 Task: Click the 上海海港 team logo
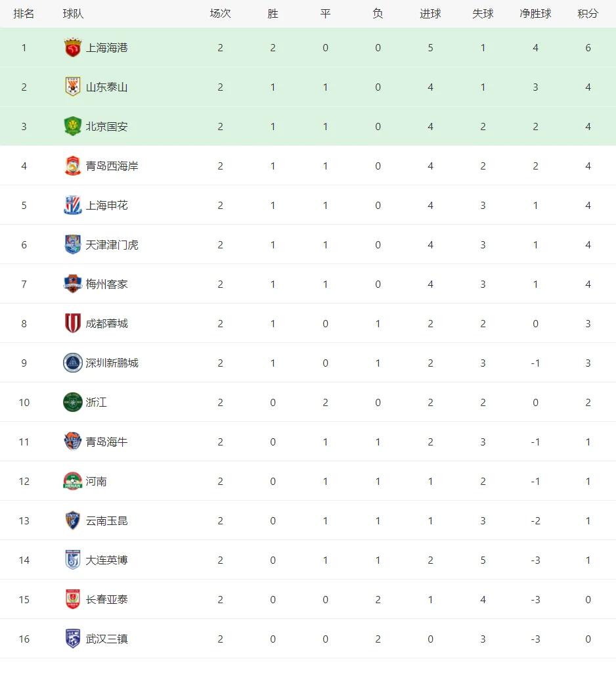tap(72, 47)
